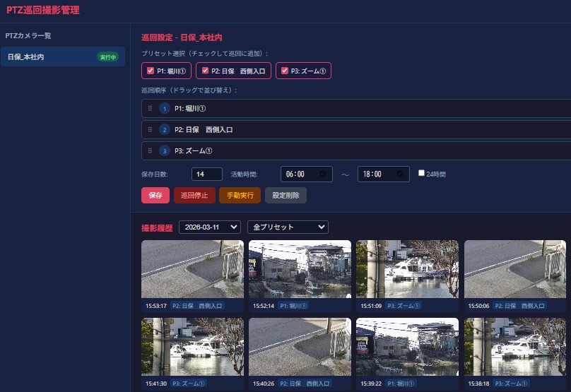Open the 2026-03-11 date dropdown

click(210, 227)
